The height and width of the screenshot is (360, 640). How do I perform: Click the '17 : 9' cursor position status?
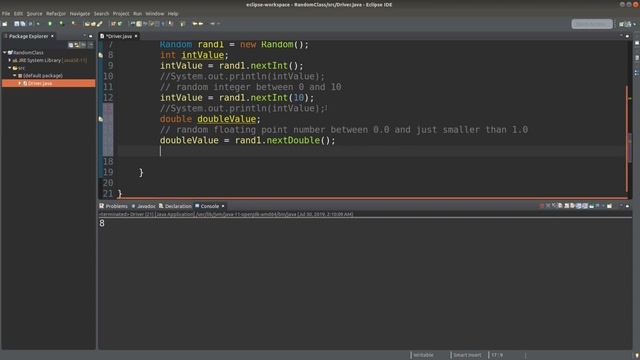pos(497,355)
